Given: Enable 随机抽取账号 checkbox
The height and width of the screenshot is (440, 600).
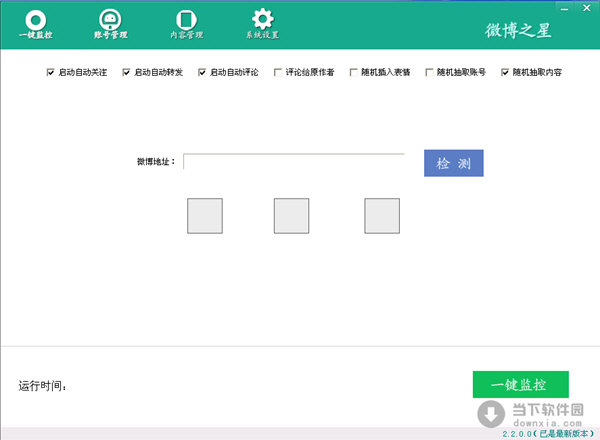Looking at the screenshot, I should tap(429, 72).
